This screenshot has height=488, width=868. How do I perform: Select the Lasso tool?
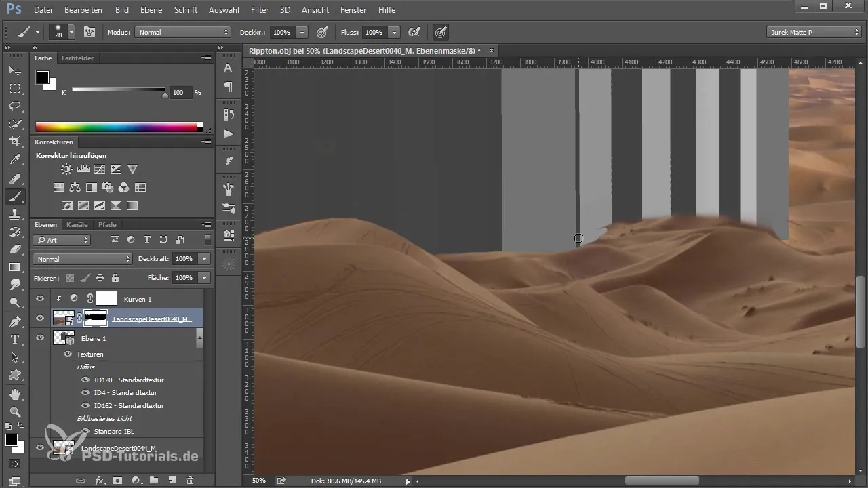(15, 106)
